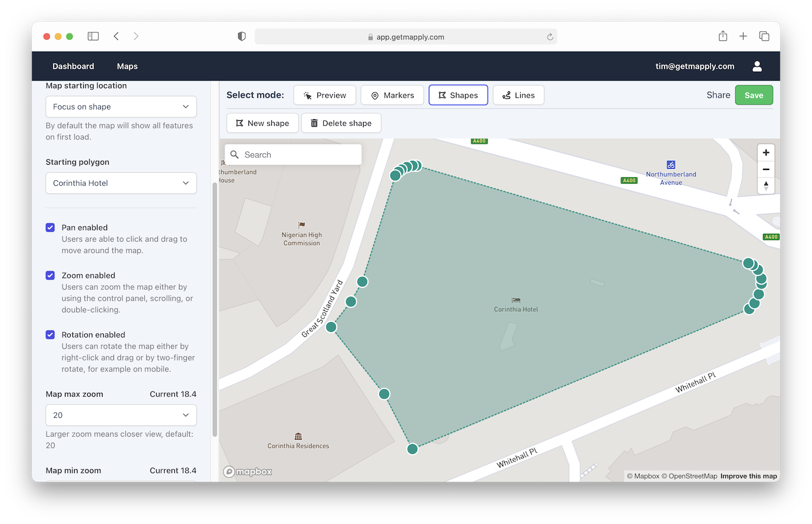Select the bottom vertex of the polygon
The width and height of the screenshot is (812, 524).
click(x=413, y=449)
